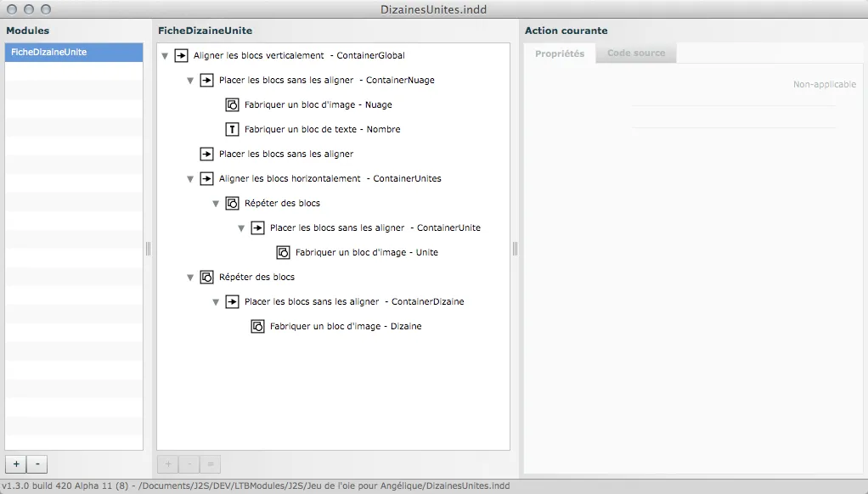This screenshot has width=868, height=494.
Task: Collapse the ContainerUnites disclosure triangle
Action: [190, 180]
